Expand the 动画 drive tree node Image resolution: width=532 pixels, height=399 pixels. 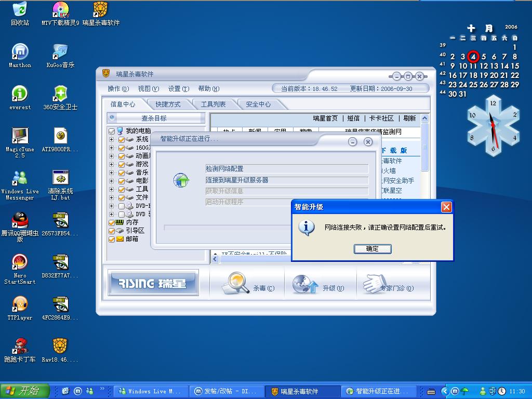pos(111,156)
